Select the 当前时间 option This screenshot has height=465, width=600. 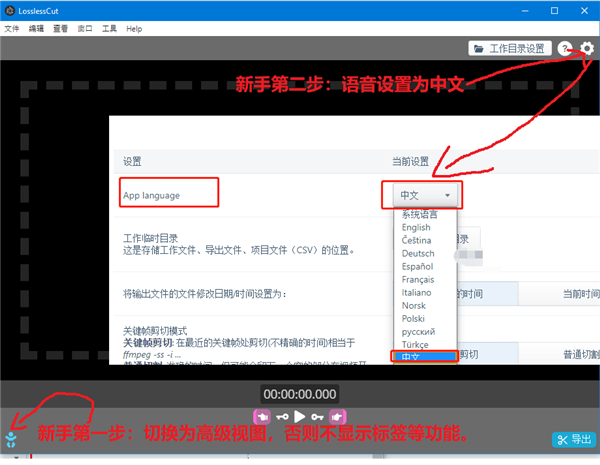click(x=559, y=294)
